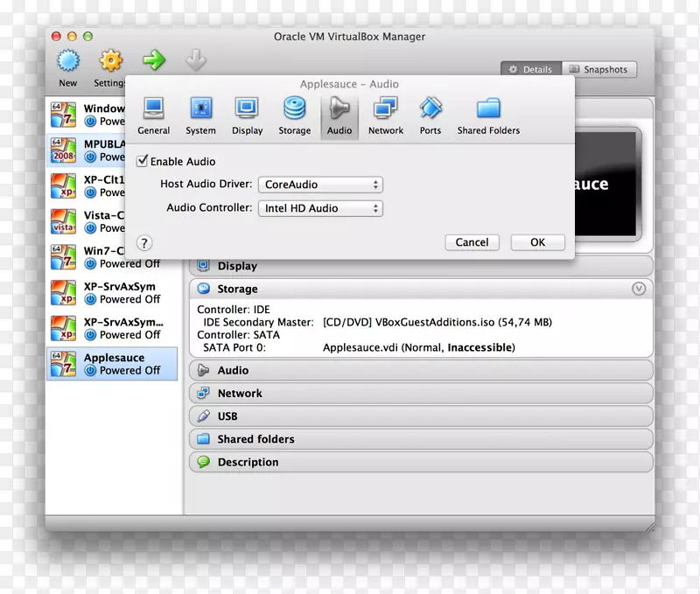
Task: Click the Network section icon in details
Action: tap(204, 393)
